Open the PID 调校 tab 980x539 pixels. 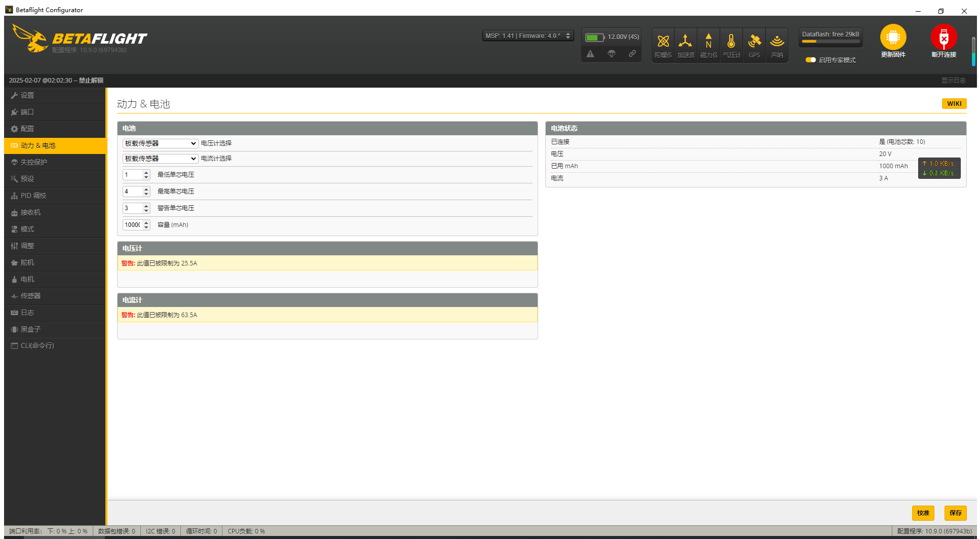click(x=55, y=196)
